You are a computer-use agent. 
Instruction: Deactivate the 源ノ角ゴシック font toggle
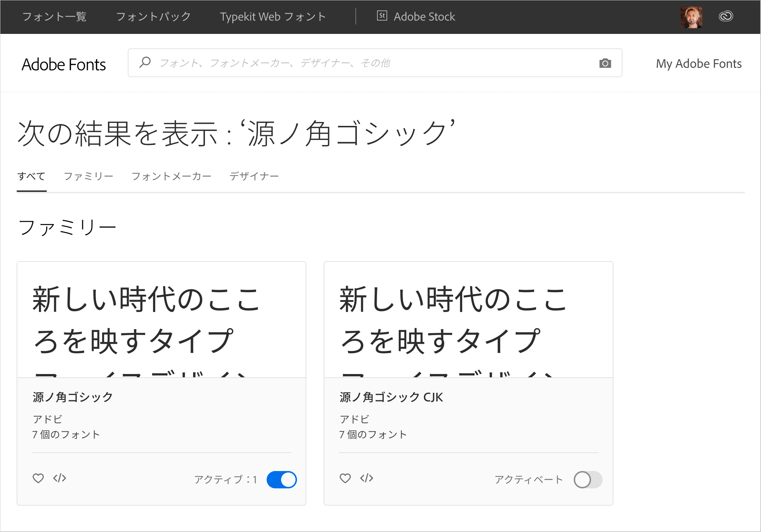[x=281, y=480]
